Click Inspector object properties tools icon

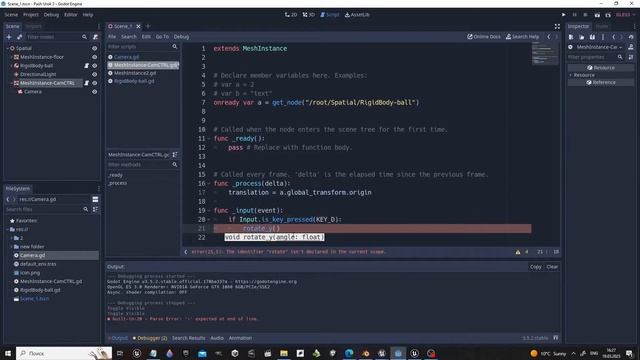click(x=631, y=57)
